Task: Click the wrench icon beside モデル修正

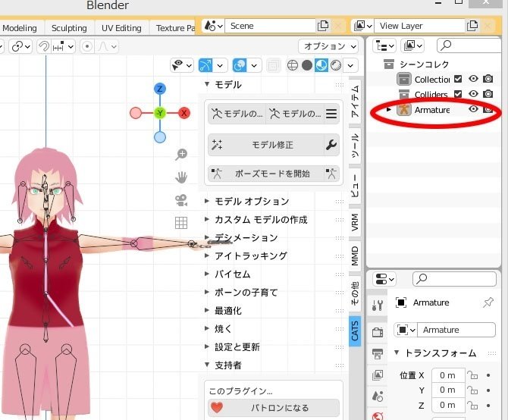Action: (331, 145)
